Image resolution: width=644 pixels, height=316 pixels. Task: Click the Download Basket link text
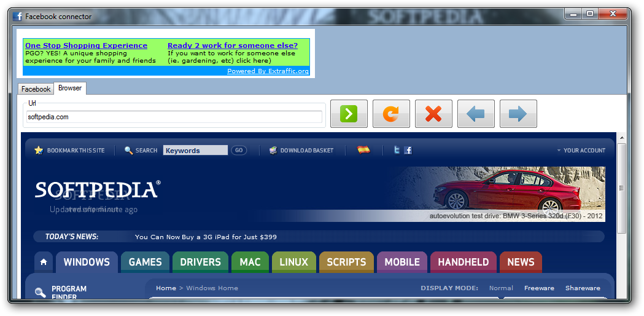(x=307, y=151)
